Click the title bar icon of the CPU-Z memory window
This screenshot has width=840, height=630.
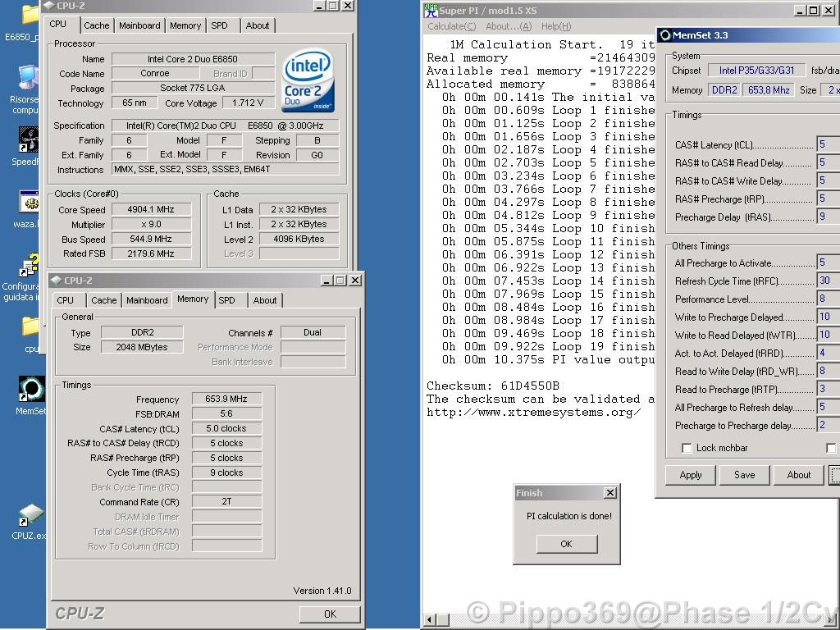(57, 281)
